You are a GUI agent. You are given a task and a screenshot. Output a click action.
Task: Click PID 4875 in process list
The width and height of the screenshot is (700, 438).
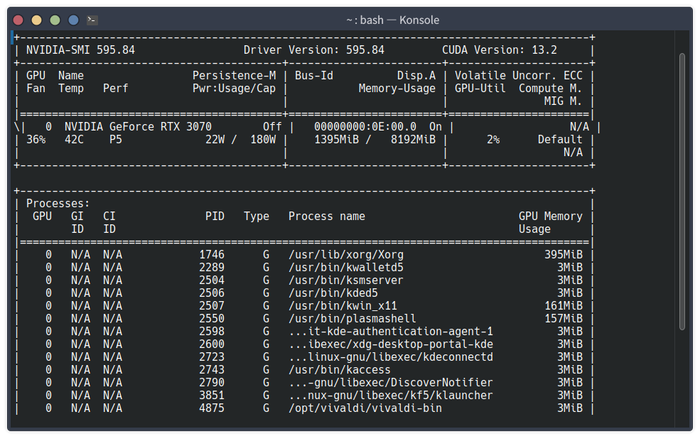coord(212,409)
